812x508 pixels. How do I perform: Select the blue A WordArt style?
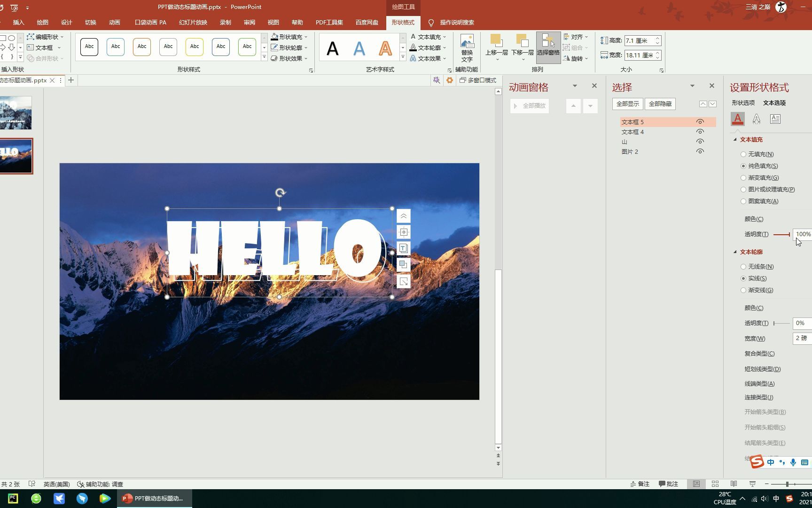pos(359,48)
